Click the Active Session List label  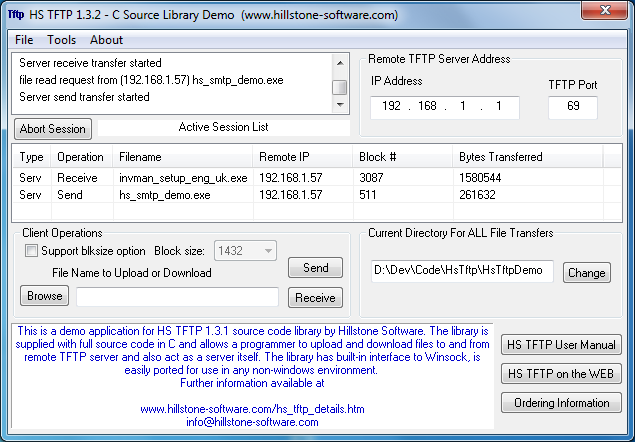click(x=224, y=127)
